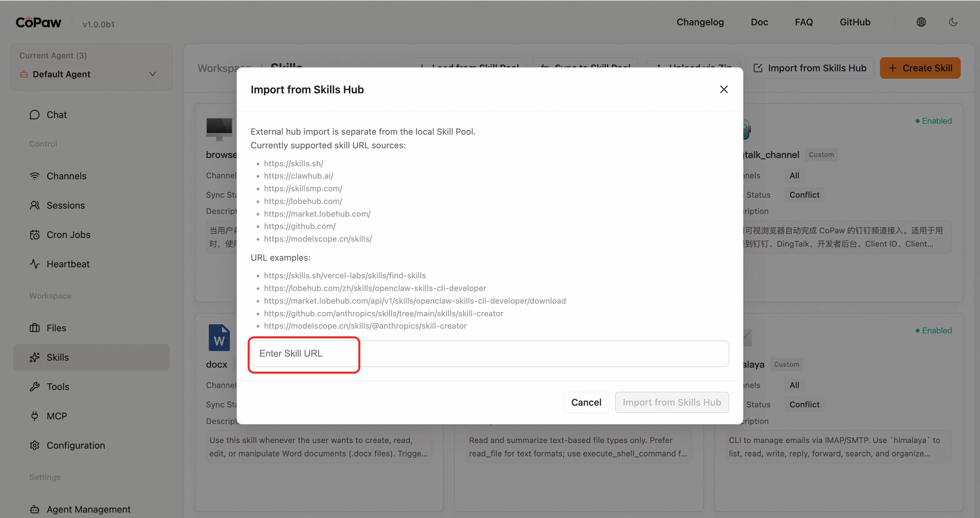Click the Create Skill button
The height and width of the screenshot is (518, 980).
920,68
